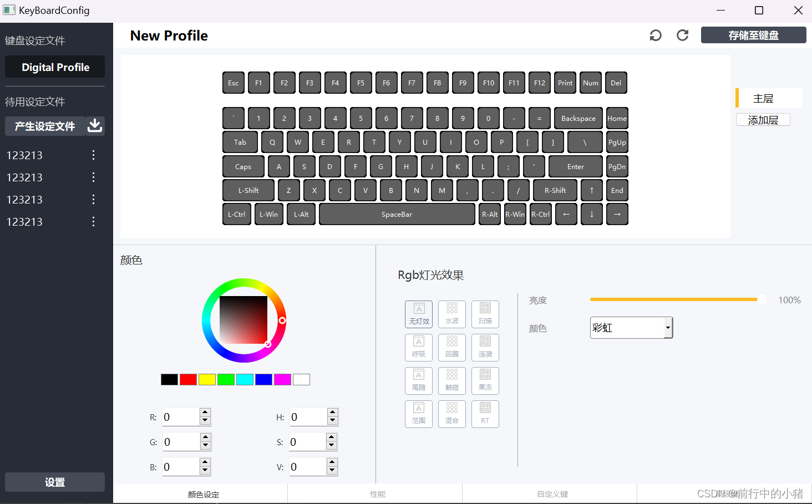Activate the 尾随 lighting effect
This screenshot has width=812, height=504.
click(419, 381)
